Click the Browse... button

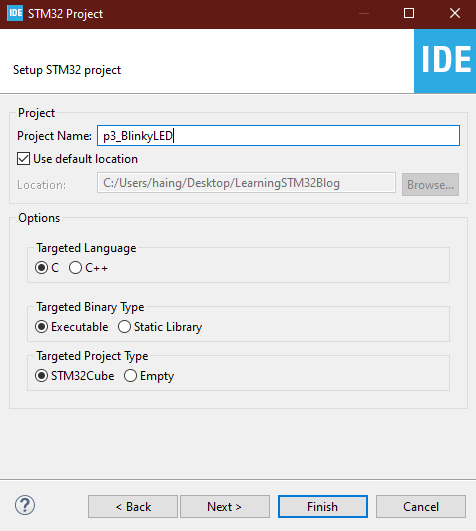click(x=430, y=185)
